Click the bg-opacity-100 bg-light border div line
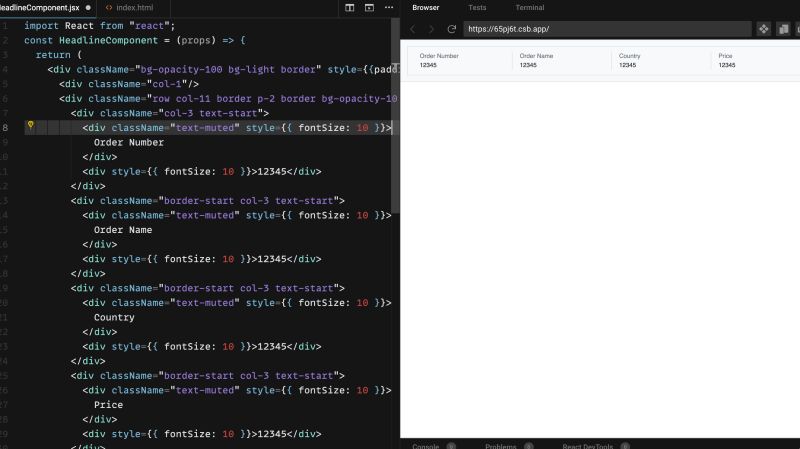This screenshot has width=800, height=449. click(x=223, y=69)
